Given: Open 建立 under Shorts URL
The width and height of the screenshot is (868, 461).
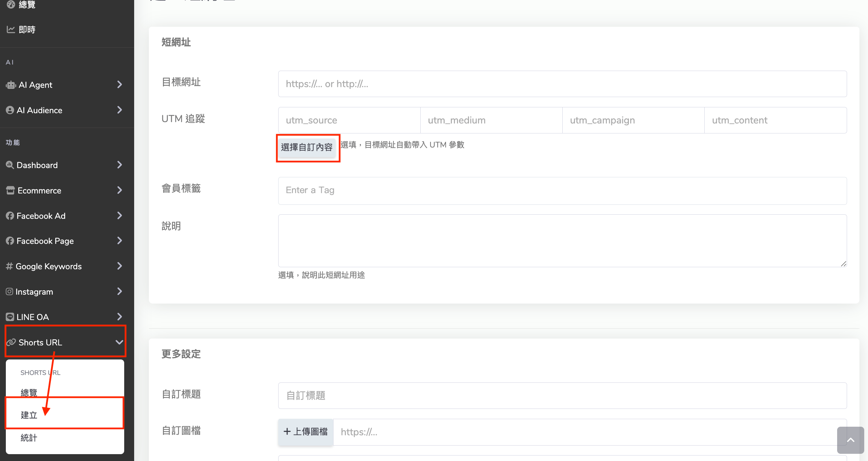Looking at the screenshot, I should point(29,415).
